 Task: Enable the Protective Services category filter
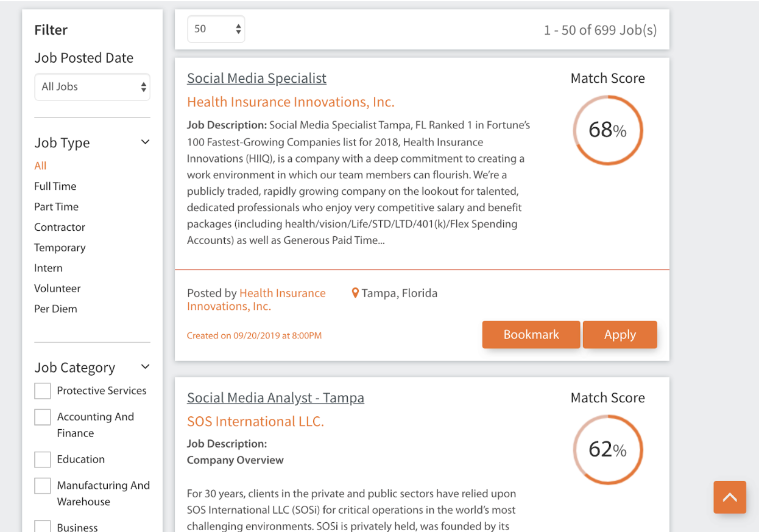point(42,390)
